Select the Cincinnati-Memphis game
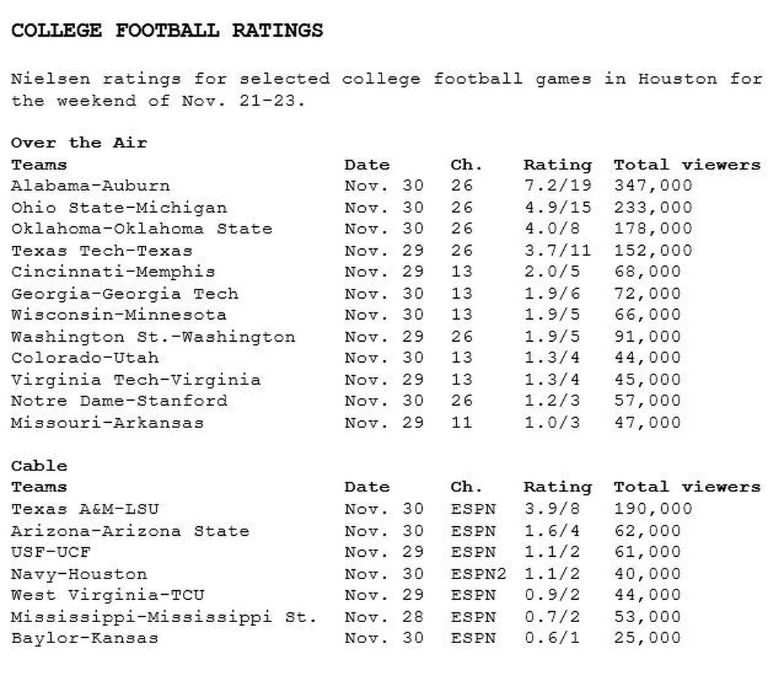Screen dimensions: 784x681 pyautogui.click(x=113, y=272)
